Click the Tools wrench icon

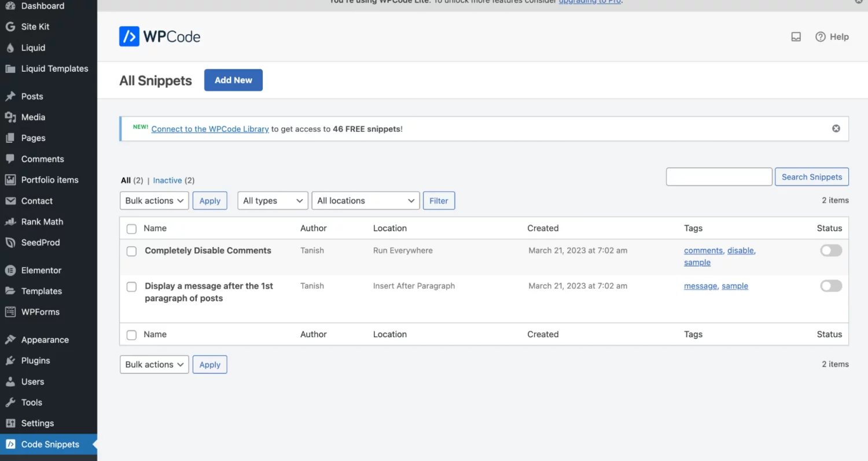coord(10,403)
